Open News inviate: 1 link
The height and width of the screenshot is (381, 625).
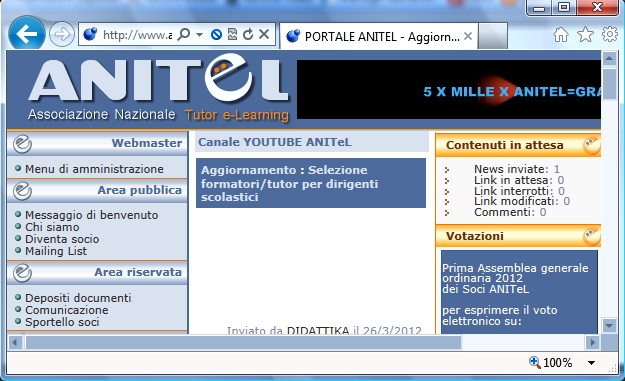[517, 169]
